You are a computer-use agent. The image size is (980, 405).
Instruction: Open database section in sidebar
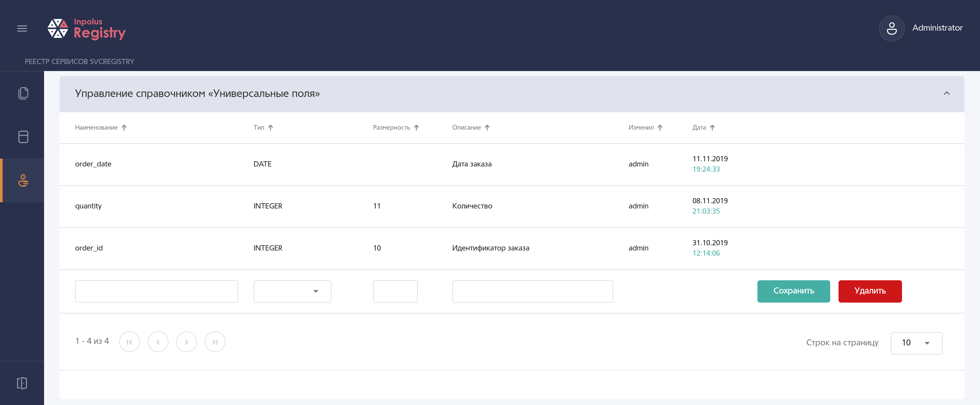[23, 137]
